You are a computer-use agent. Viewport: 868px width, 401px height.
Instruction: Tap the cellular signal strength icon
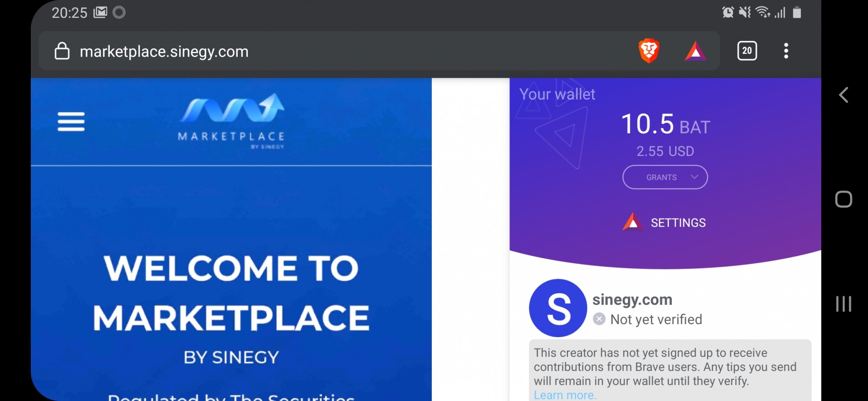pos(780,12)
